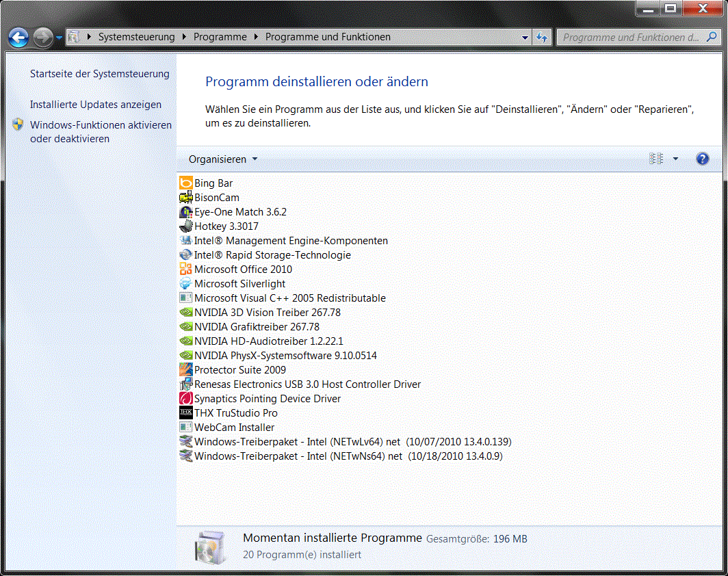Expand the view options dropdown arrow
Image resolution: width=728 pixels, height=576 pixels.
675,159
